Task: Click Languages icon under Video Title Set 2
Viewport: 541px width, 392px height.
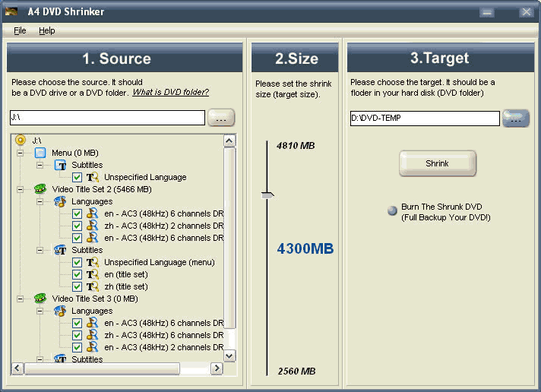Action: pyautogui.click(x=60, y=201)
